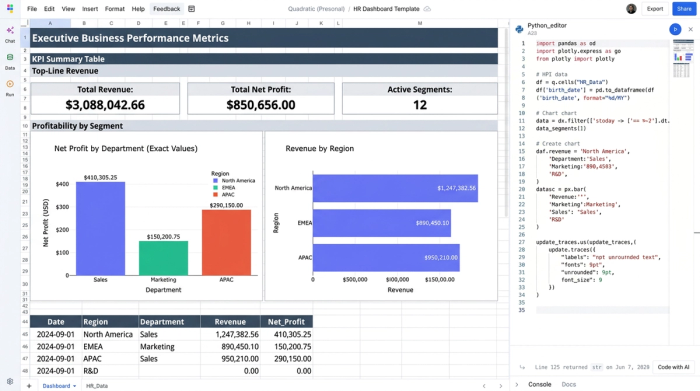Viewport: 700px width, 391px height.
Task: Click the Net_Profit table header cell
Action: (x=286, y=322)
